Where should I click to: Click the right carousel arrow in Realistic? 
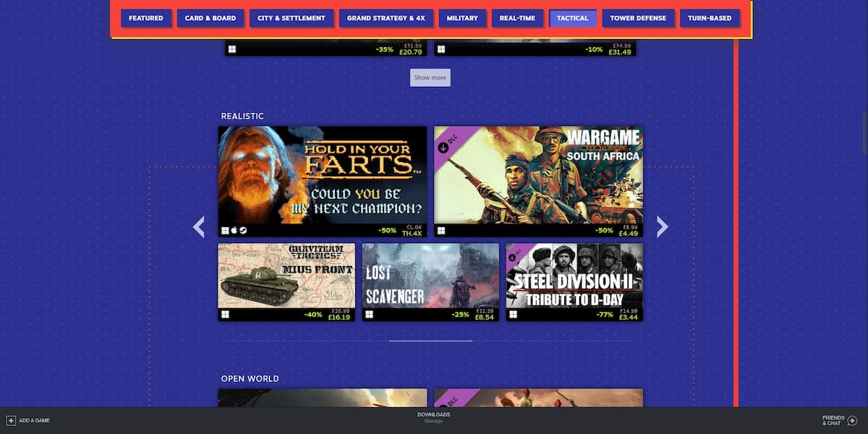[x=661, y=227]
